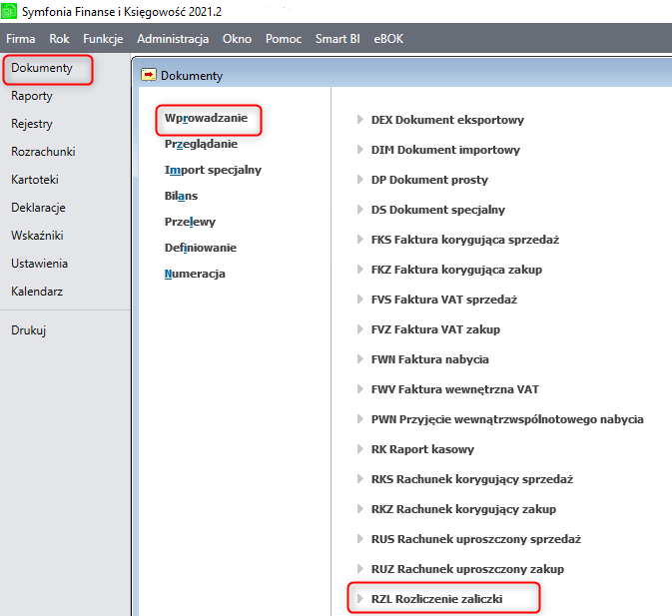The height and width of the screenshot is (616, 672).
Task: Expand the DEX Dokument eksportowy arrow
Action: (x=360, y=119)
